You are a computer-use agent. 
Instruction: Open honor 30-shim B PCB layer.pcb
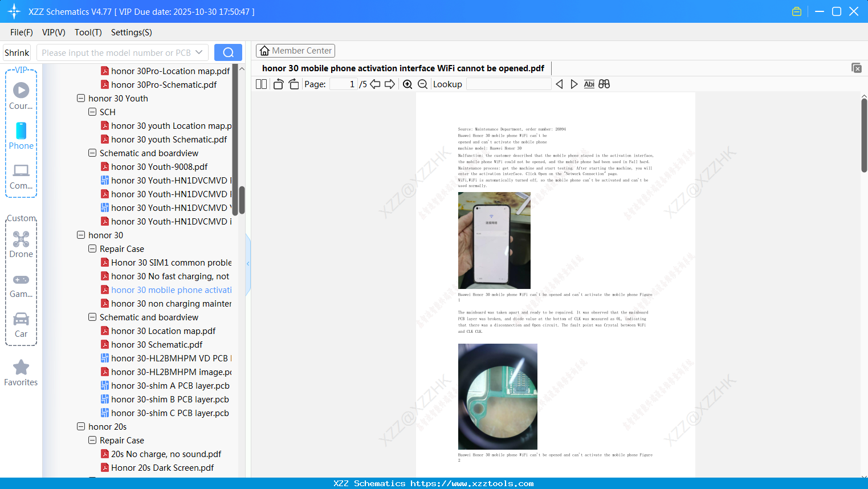pos(165,399)
